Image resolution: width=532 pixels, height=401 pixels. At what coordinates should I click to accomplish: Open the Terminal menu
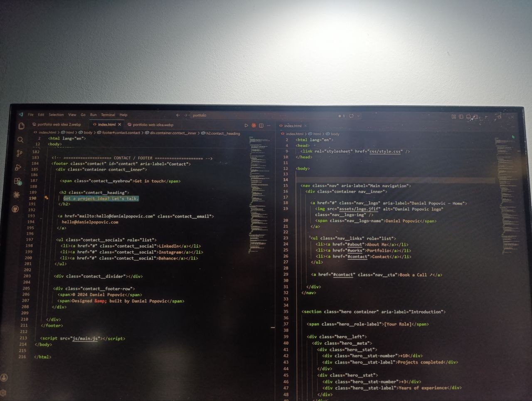click(108, 115)
